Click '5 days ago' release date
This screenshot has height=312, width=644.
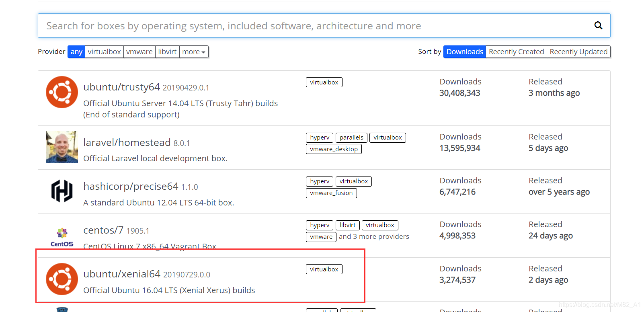click(x=548, y=148)
